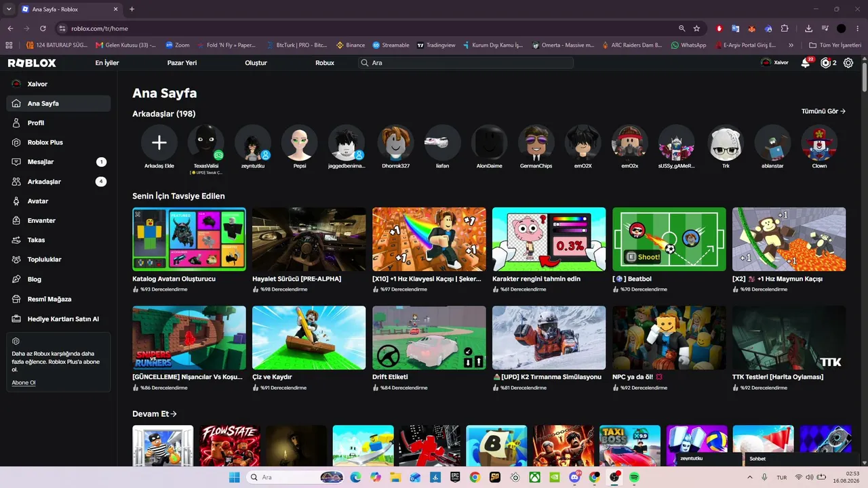
Task: Add a friend with the plus circle
Action: 159,142
